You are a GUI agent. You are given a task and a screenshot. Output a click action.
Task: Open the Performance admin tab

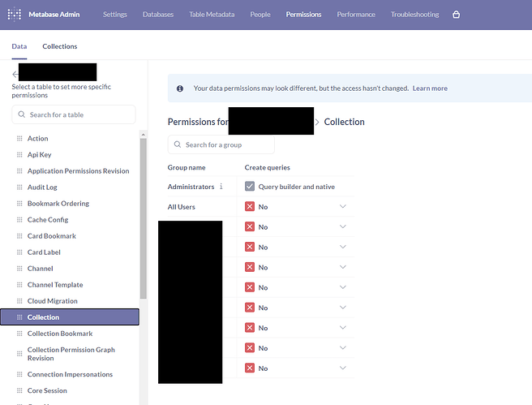tap(356, 15)
